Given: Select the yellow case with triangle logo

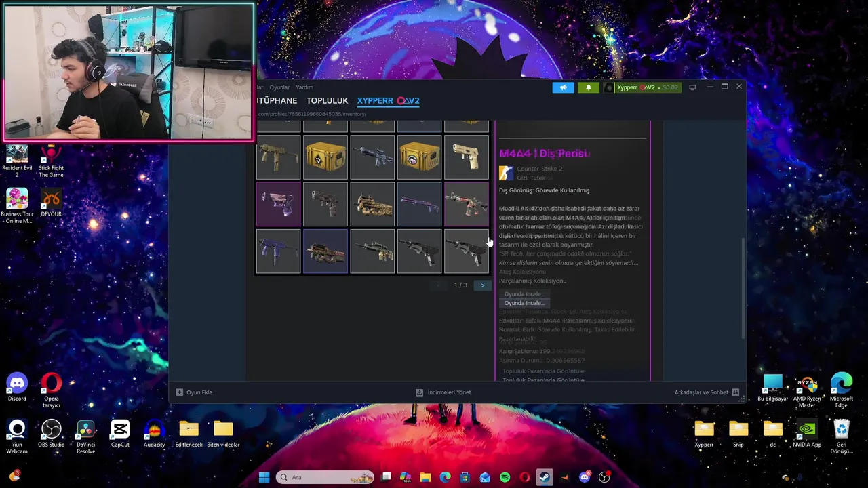Looking at the screenshot, I should pyautogui.click(x=325, y=157).
